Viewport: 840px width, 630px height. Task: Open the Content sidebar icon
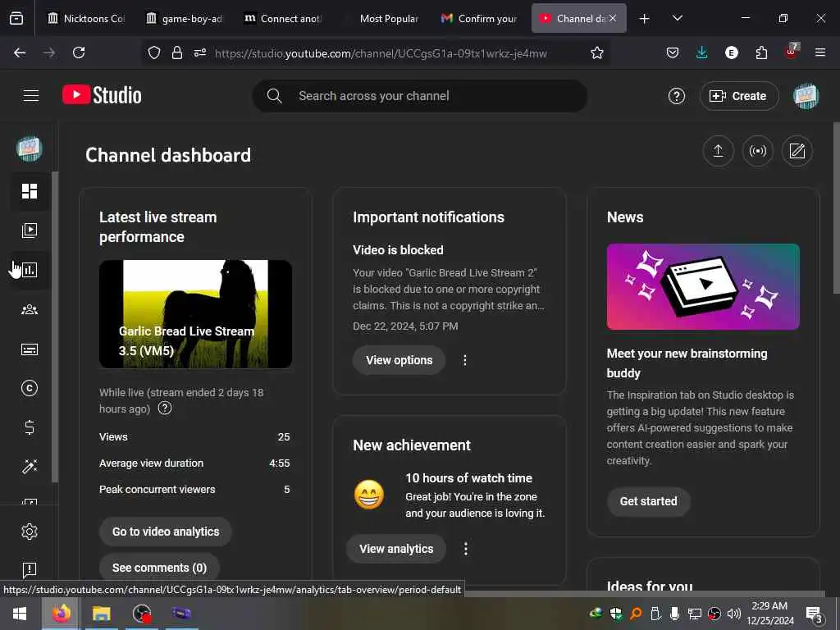(30, 231)
